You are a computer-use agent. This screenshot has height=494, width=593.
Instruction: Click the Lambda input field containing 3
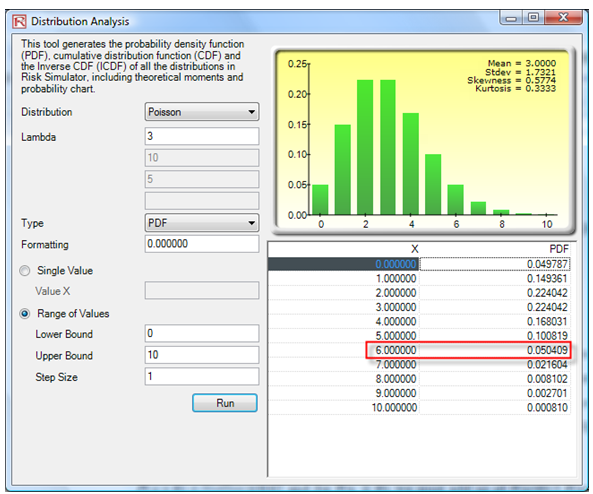pyautogui.click(x=202, y=136)
